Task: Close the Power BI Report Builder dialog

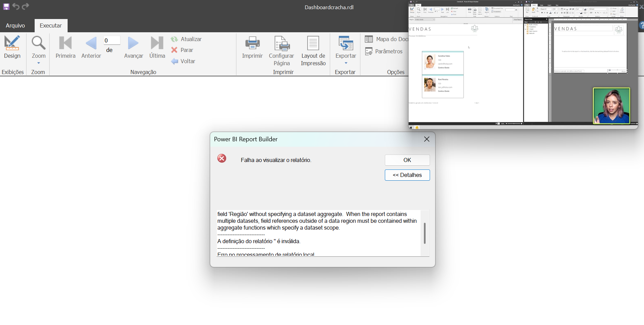Action: pyautogui.click(x=427, y=139)
